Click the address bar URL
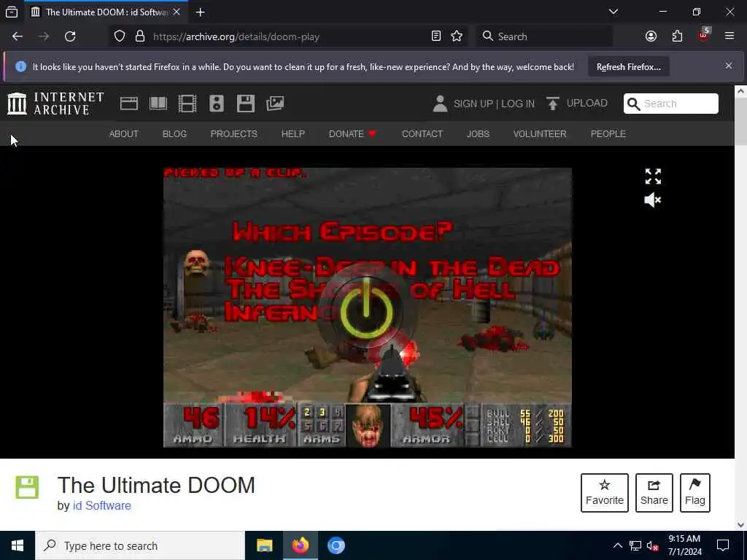 236,36
